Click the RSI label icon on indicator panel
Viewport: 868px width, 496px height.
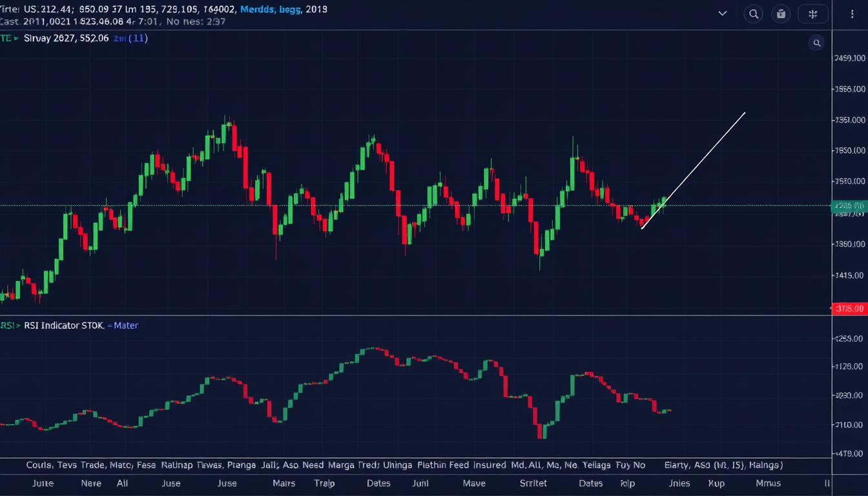coord(8,325)
